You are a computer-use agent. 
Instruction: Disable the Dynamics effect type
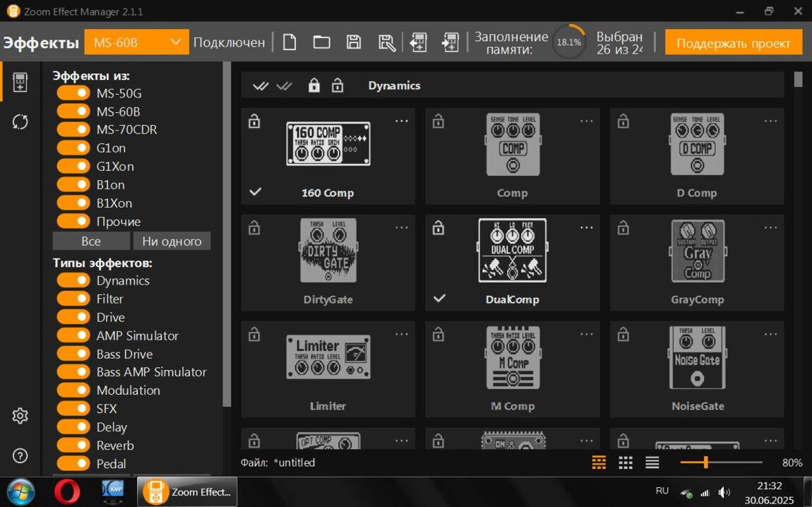(x=73, y=280)
